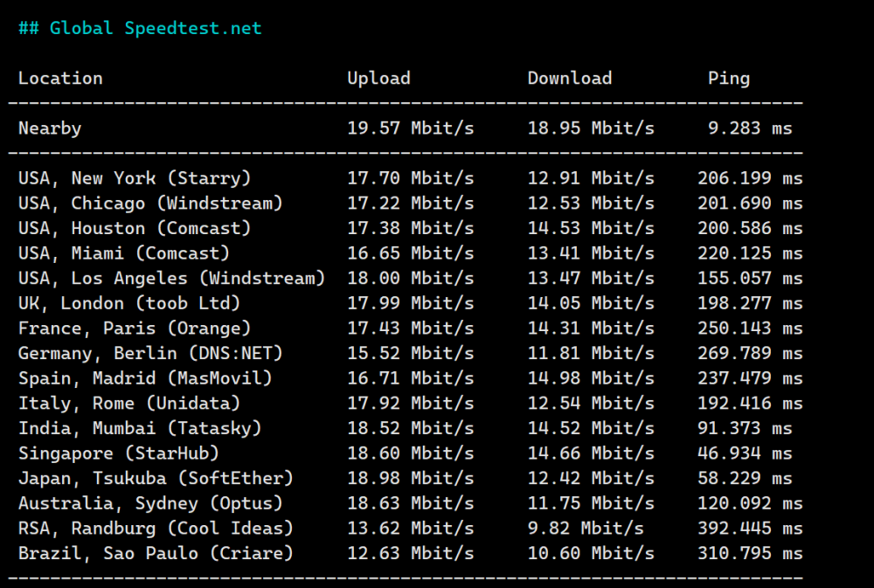The image size is (874, 588).
Task: Click the Location column header
Action: pos(60,78)
